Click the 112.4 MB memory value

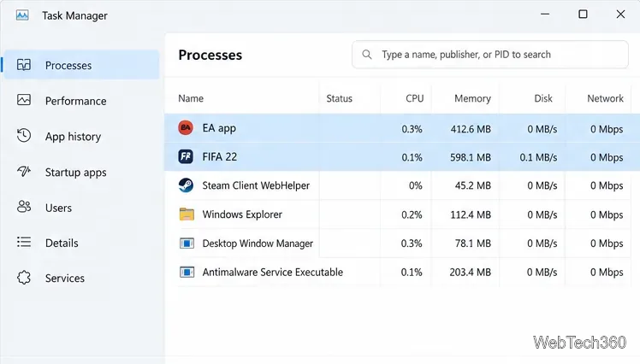click(471, 214)
